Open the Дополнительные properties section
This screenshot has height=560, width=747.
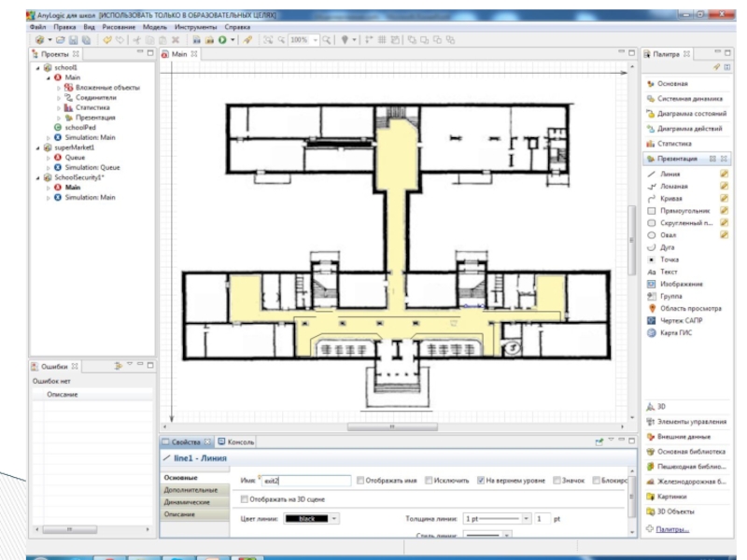point(191,490)
